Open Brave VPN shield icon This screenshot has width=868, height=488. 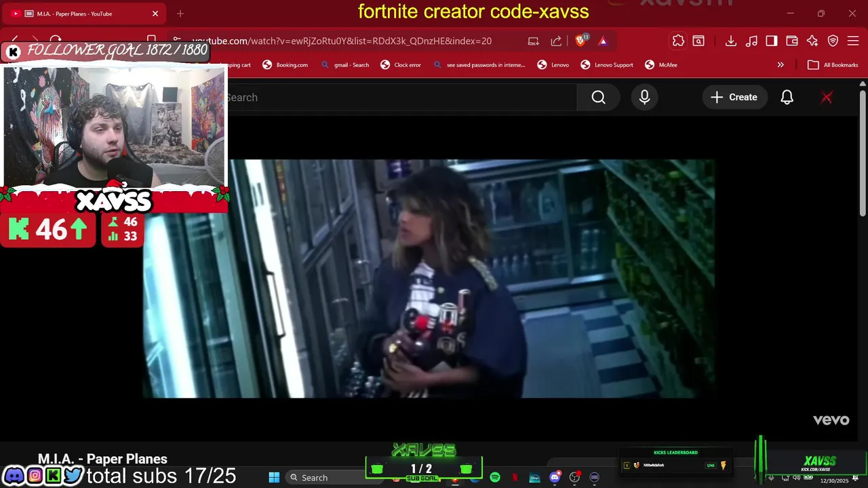tap(833, 41)
